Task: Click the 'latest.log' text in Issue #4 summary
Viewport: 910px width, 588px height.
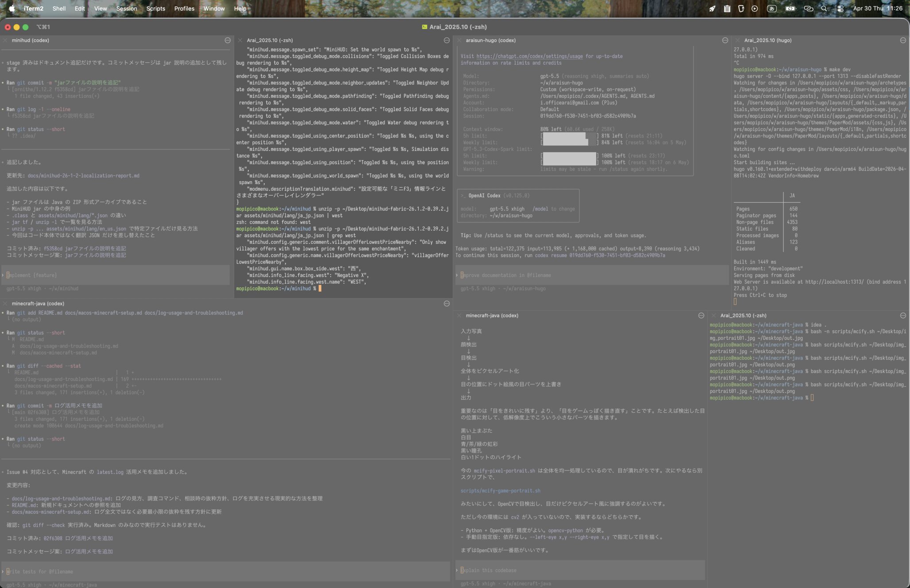Action: pos(110,472)
